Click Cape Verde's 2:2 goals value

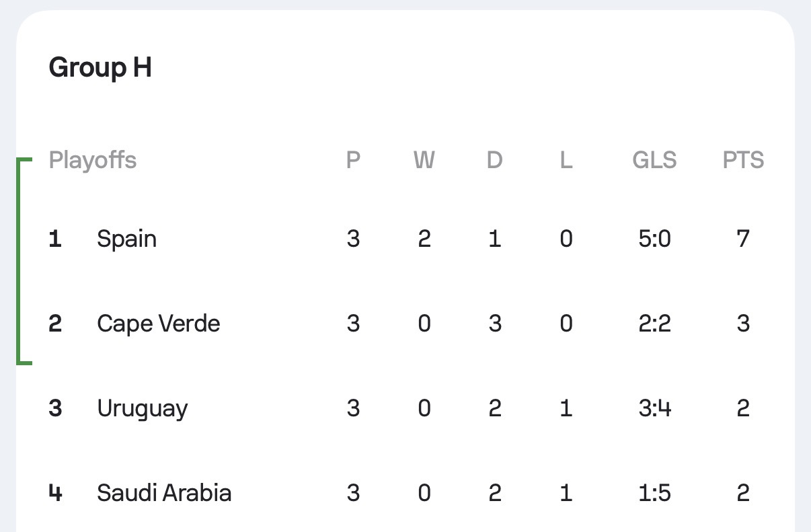pos(654,324)
